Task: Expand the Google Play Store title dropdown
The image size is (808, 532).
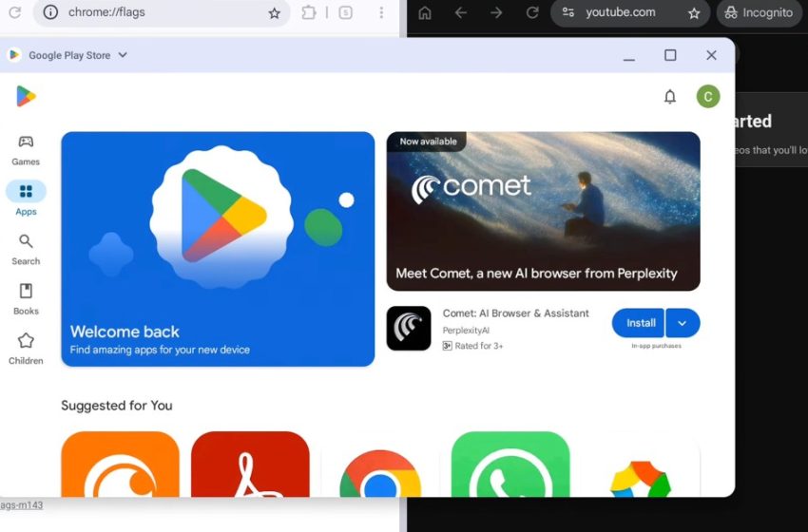Action: (123, 54)
